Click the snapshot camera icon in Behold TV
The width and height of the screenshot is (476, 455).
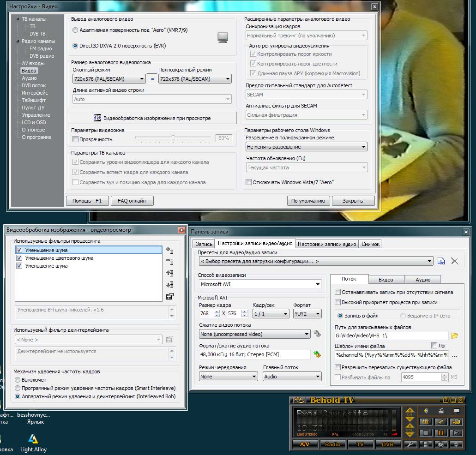(x=425, y=422)
